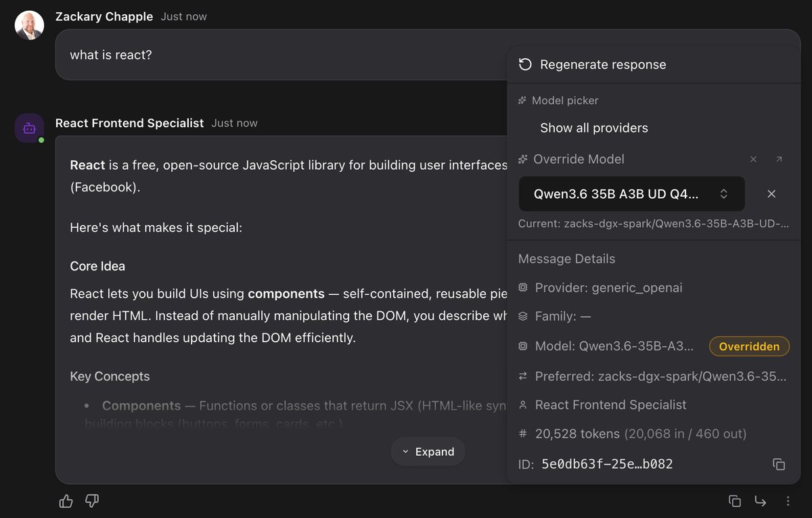Click message ID "5e0db63f-25e…b082"
812x518 pixels.
click(x=607, y=464)
